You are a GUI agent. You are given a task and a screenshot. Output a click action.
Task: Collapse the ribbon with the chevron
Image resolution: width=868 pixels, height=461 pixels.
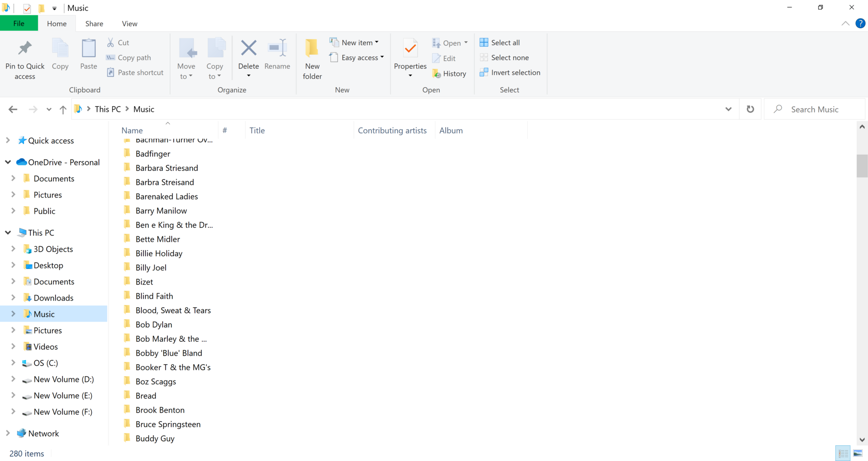pos(845,24)
